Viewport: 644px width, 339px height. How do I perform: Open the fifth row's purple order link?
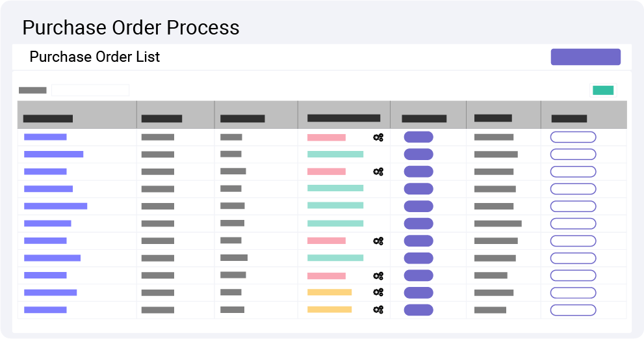[x=55, y=206]
